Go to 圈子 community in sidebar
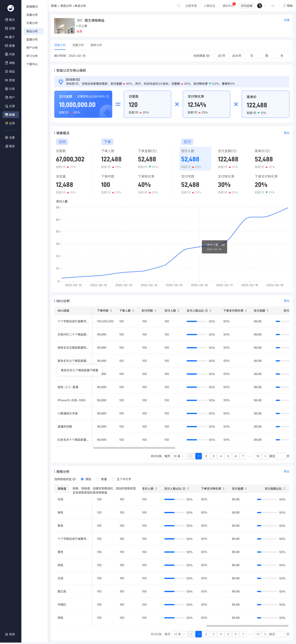Image resolution: width=296 pixels, height=644 pixels. click(x=10, y=37)
